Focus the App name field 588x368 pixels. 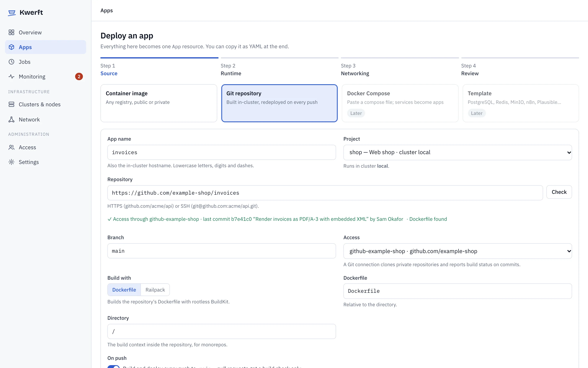point(222,152)
